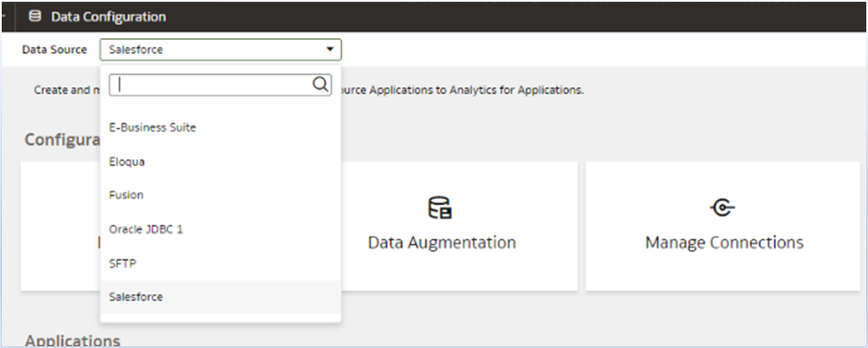The height and width of the screenshot is (348, 868).
Task: Click the Applications section heading
Action: [x=73, y=340]
